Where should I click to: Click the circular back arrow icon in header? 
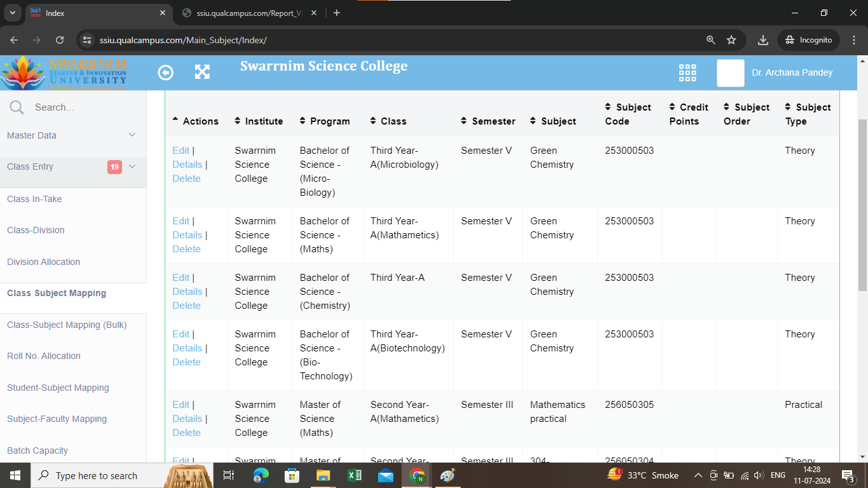pos(165,72)
